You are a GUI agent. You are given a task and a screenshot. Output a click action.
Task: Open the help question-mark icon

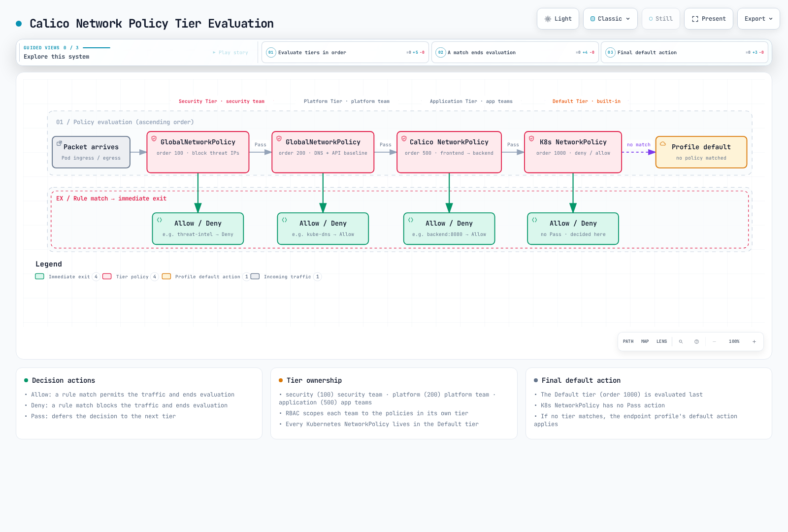(x=697, y=341)
